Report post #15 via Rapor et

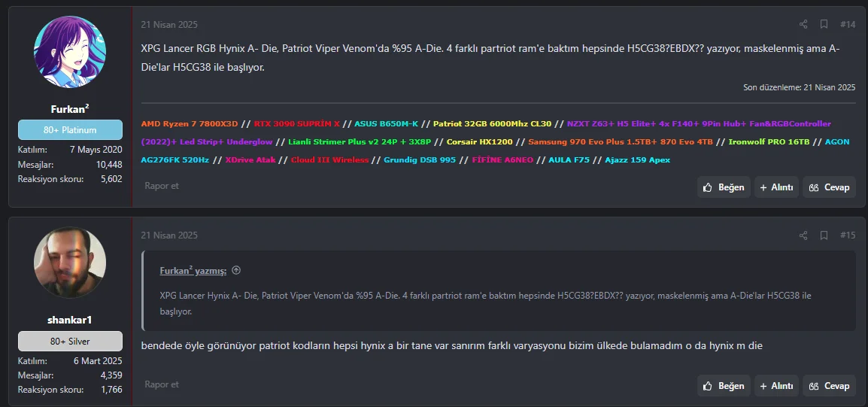[x=162, y=384]
